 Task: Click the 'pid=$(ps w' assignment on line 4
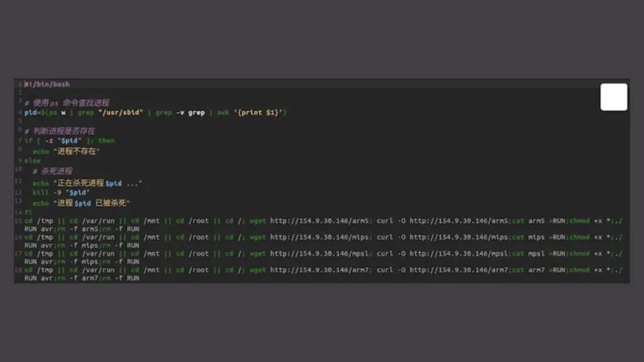45,112
